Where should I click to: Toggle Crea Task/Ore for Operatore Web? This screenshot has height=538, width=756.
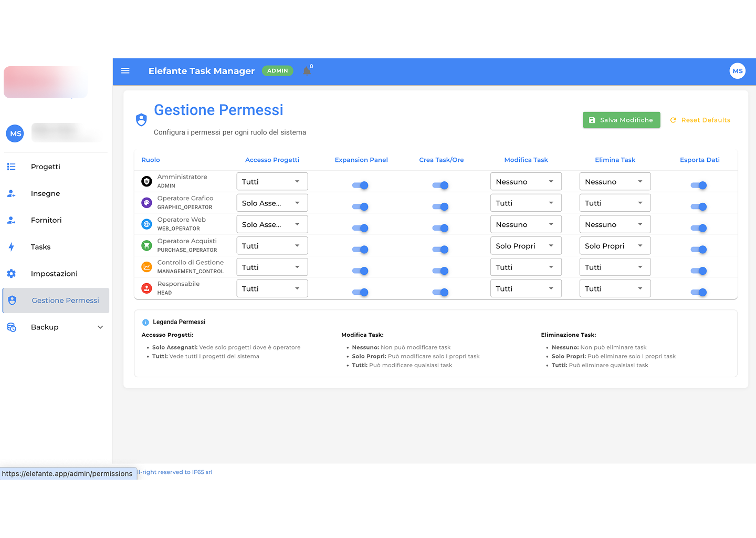coord(440,228)
